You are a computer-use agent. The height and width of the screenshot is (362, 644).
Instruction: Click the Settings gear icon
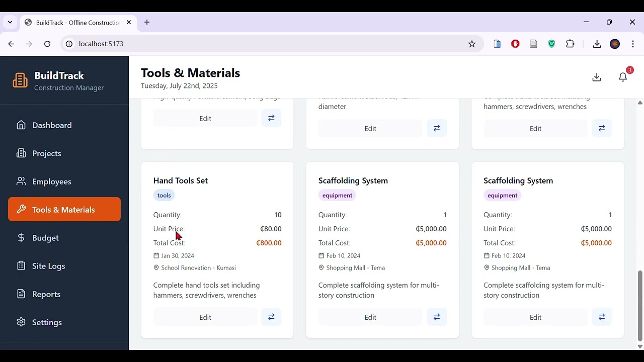click(x=21, y=322)
